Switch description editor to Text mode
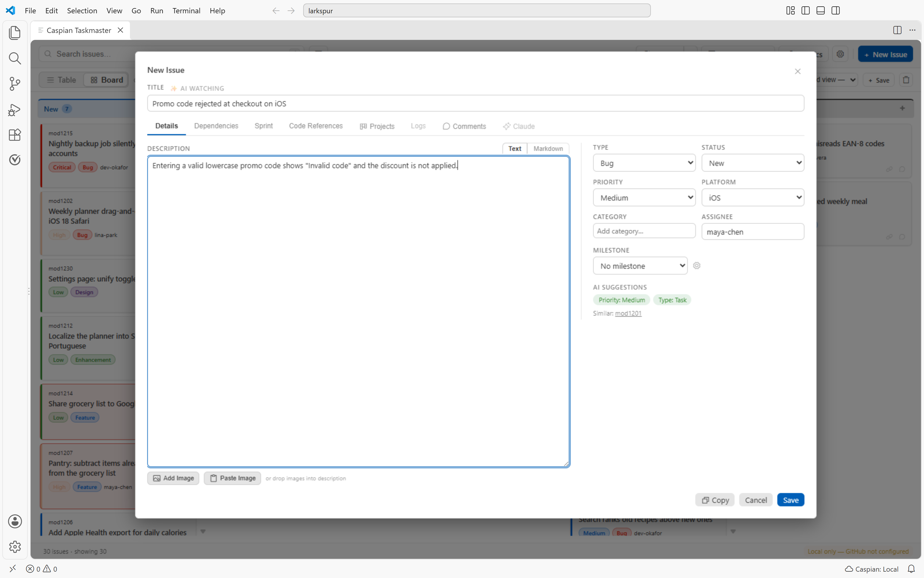The width and height of the screenshot is (924, 578). [x=514, y=149]
